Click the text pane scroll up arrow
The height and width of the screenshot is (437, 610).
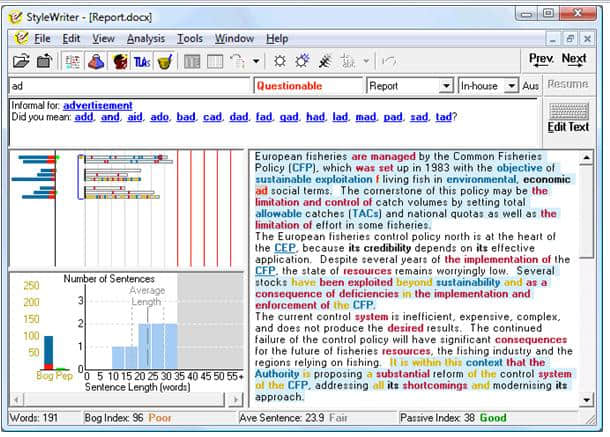click(587, 158)
